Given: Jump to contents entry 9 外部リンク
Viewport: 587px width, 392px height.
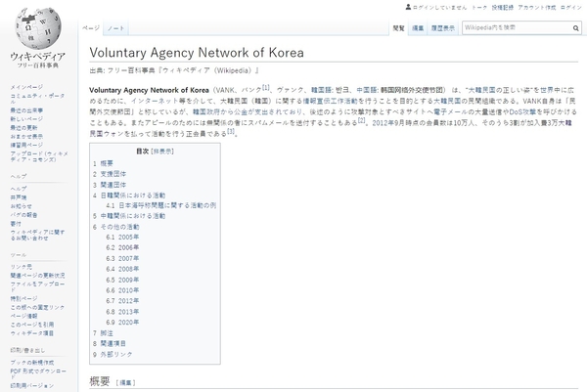Looking at the screenshot, I should pos(113,354).
